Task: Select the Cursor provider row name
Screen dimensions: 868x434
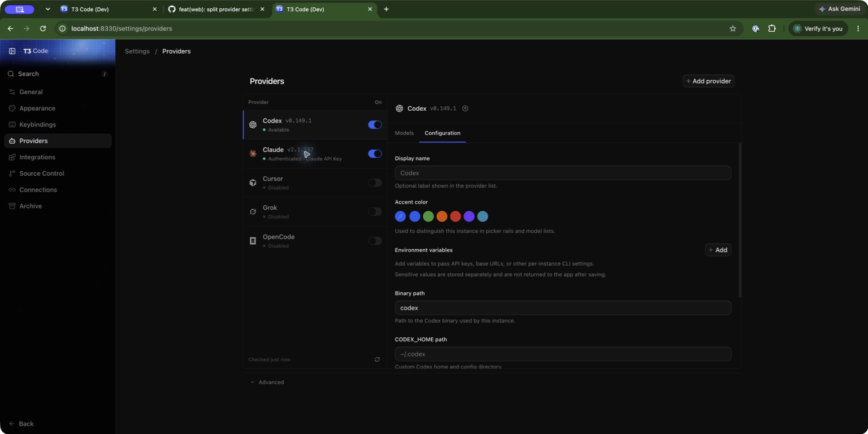Action: tap(273, 179)
